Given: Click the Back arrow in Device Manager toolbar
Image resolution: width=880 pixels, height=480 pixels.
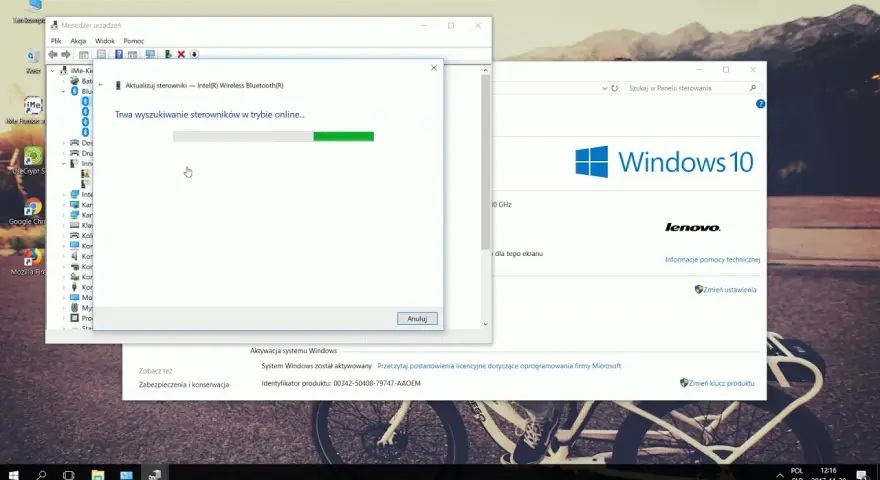Looking at the screenshot, I should coord(53,54).
